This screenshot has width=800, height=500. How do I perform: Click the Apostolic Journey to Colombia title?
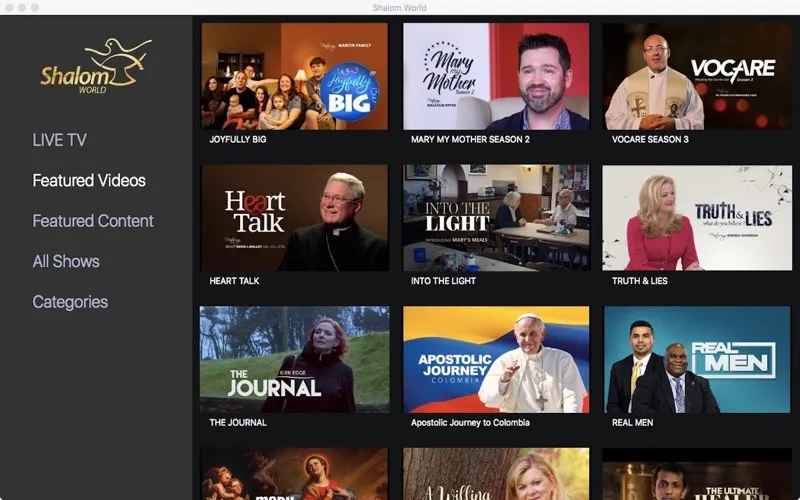pos(470,422)
